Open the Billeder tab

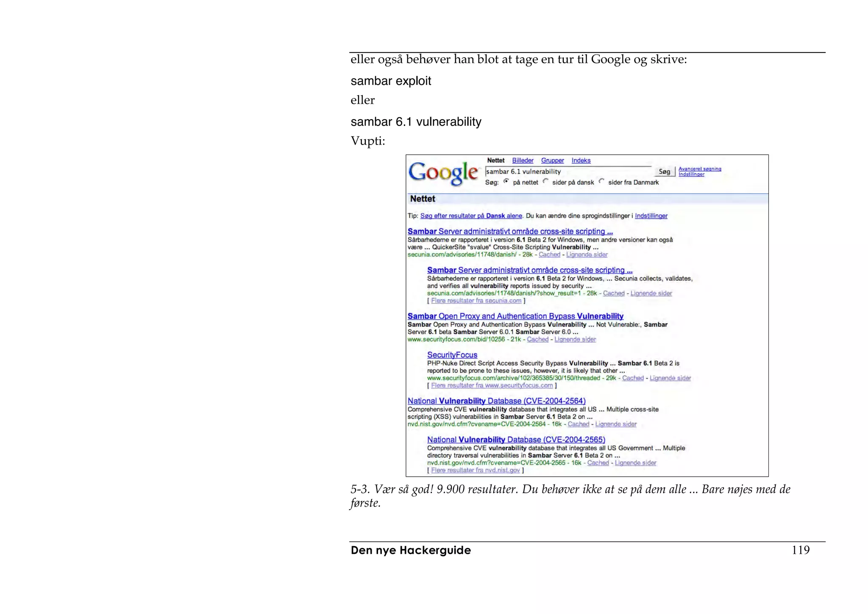[523, 161]
